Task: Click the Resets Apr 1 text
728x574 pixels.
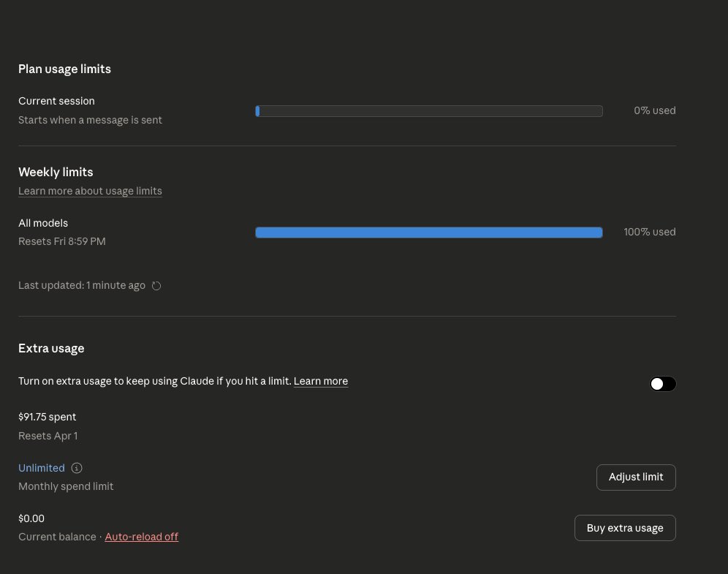Action: [x=48, y=436]
